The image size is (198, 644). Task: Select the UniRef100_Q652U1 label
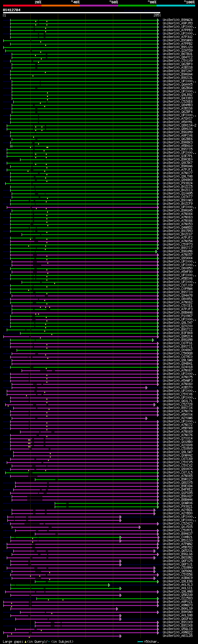(x=178, y=551)
